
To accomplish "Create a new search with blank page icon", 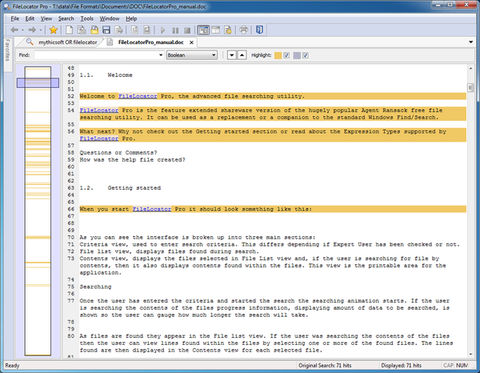I will [69, 30].
